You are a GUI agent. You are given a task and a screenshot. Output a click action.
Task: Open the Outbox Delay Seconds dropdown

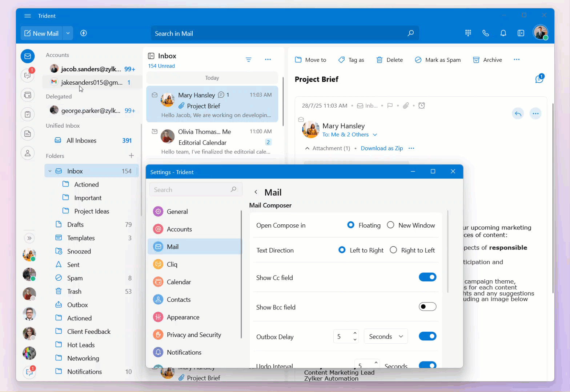pyautogui.click(x=386, y=336)
